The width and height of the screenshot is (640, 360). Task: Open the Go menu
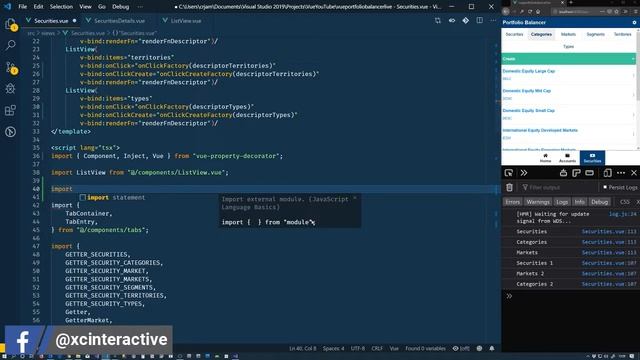pyautogui.click(x=102, y=7)
